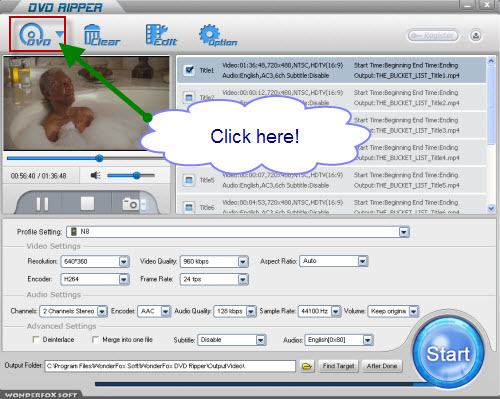Open the DVD button dropdown arrow
The width and height of the screenshot is (500, 399).
(60, 34)
